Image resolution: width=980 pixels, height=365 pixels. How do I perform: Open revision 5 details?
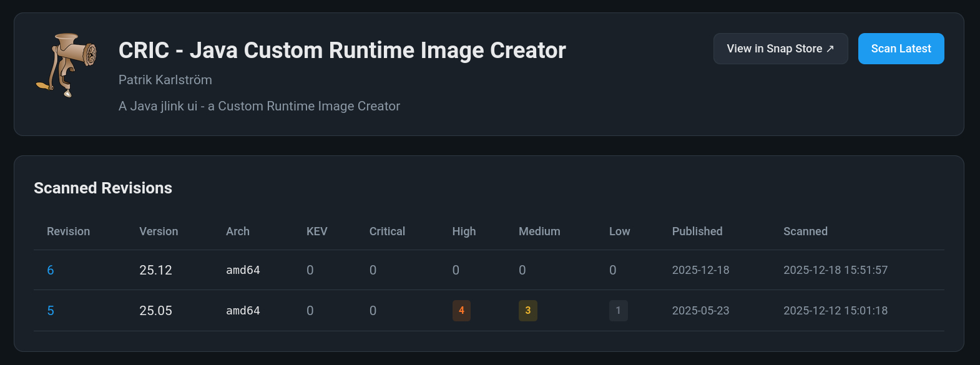[x=51, y=311]
